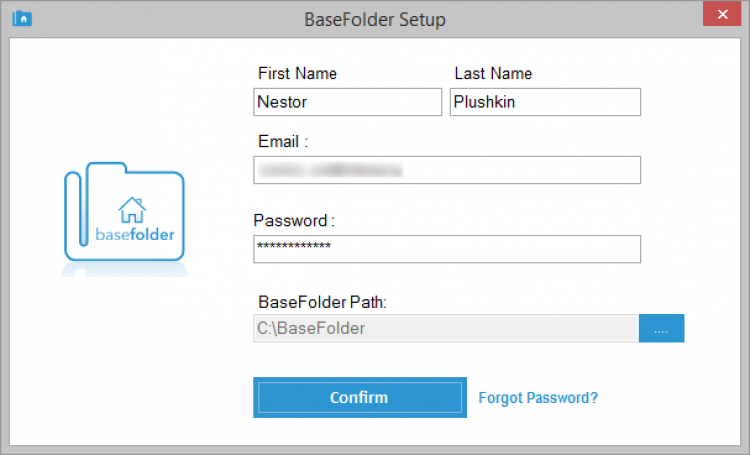Focus the Last Name field containing Plushkin
The image size is (750, 455).
point(545,102)
